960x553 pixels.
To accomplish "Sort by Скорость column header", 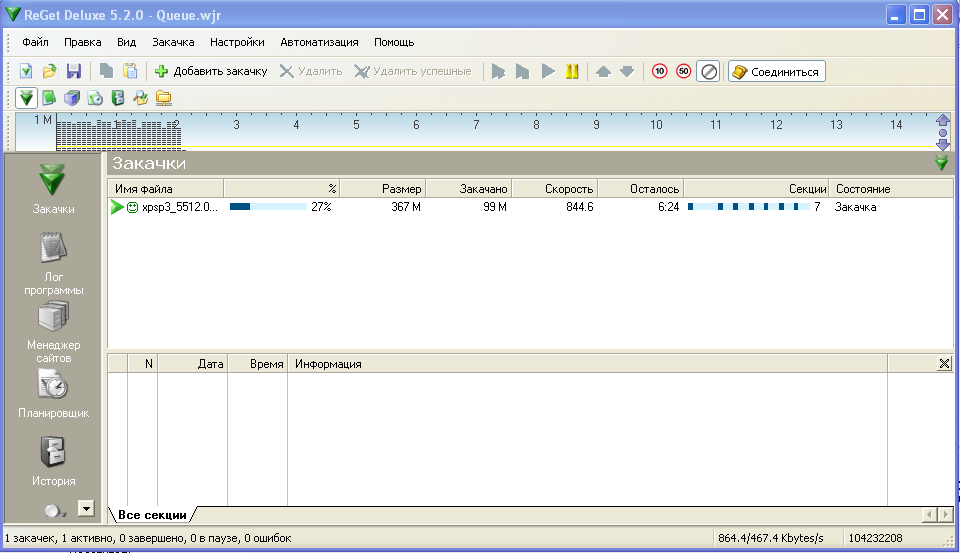I will pos(555,189).
